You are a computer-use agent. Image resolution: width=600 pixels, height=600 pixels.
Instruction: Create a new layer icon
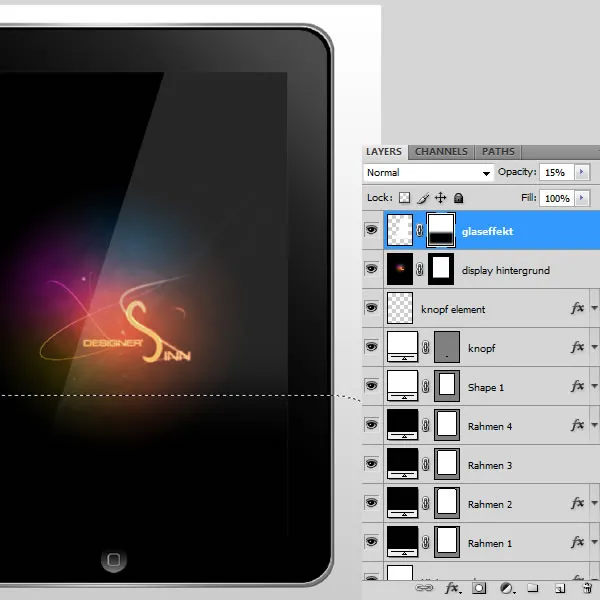560,588
